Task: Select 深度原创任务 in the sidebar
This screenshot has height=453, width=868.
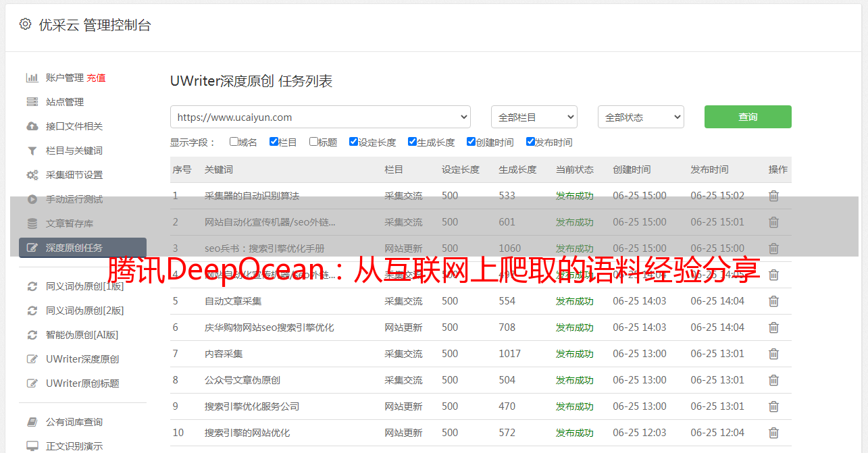Action: point(82,248)
